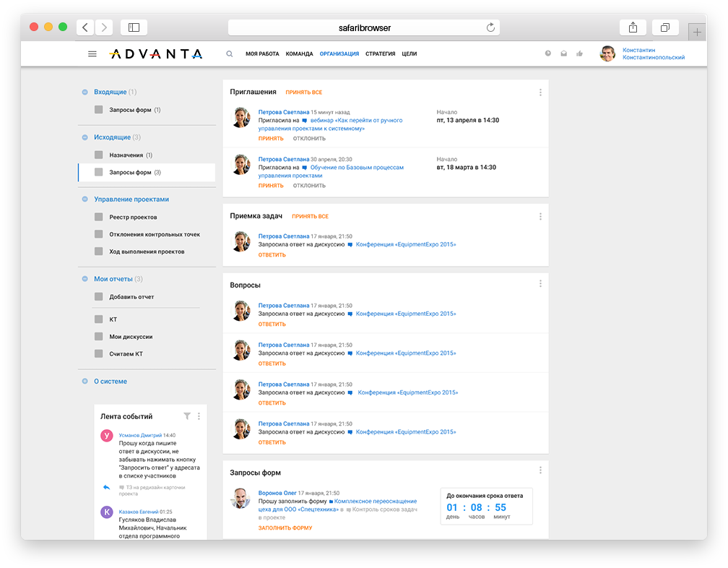Open Ход выполнения проектов
The image size is (728, 568).
(147, 251)
